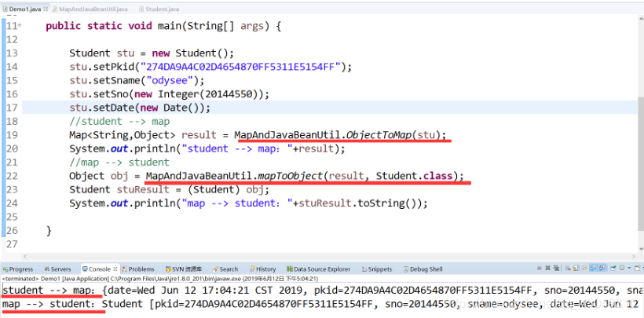The image size is (644, 318).
Task: Close the Demo1.java tab with its X
Action: tap(46, 9)
